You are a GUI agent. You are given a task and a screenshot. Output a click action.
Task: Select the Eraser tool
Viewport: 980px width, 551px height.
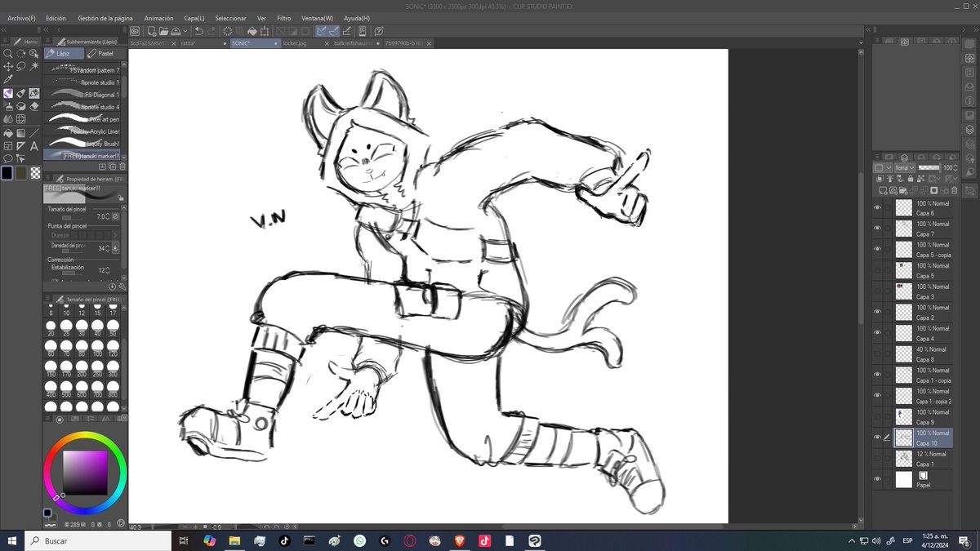33,107
